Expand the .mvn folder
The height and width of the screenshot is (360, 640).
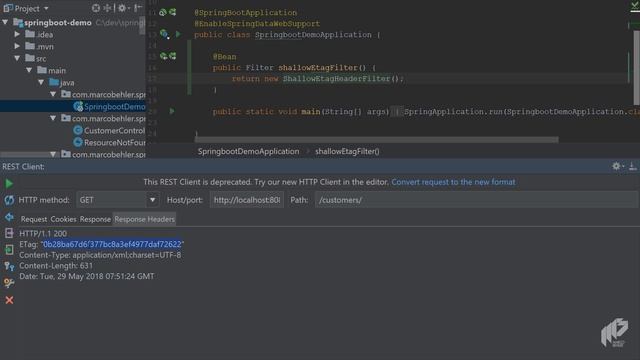point(17,46)
